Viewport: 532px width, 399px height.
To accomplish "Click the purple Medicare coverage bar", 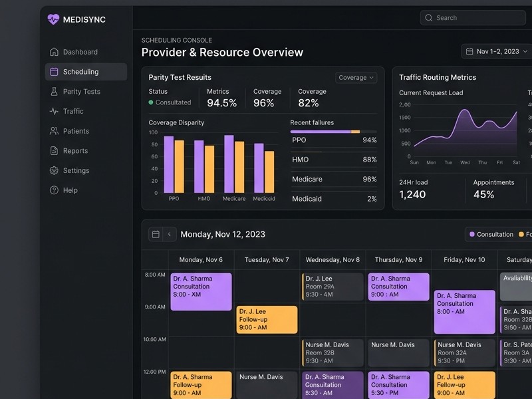I will click(x=229, y=164).
